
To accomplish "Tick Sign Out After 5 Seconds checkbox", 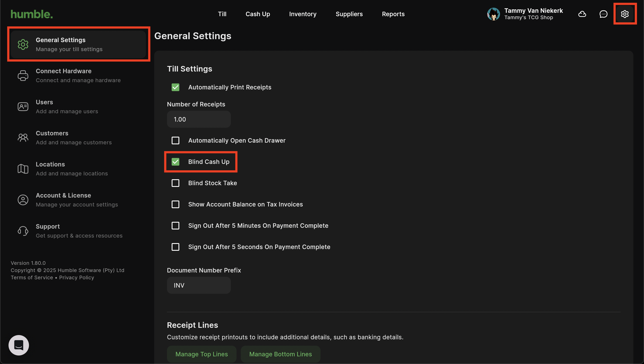I will point(175,247).
